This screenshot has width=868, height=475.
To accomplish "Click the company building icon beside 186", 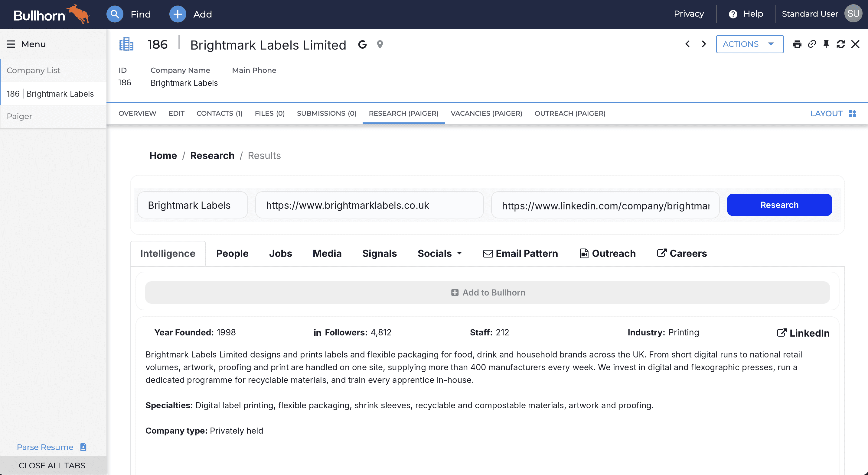I will (x=126, y=44).
